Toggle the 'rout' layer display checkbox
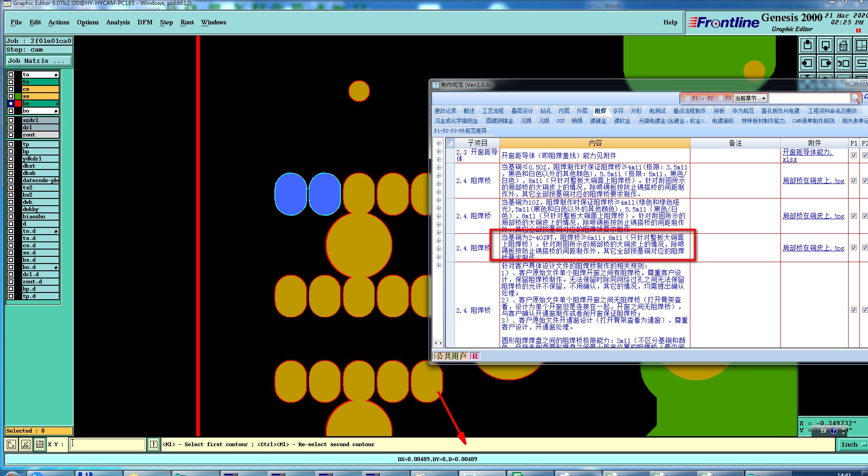This screenshot has width=868, height=476. coord(11,135)
